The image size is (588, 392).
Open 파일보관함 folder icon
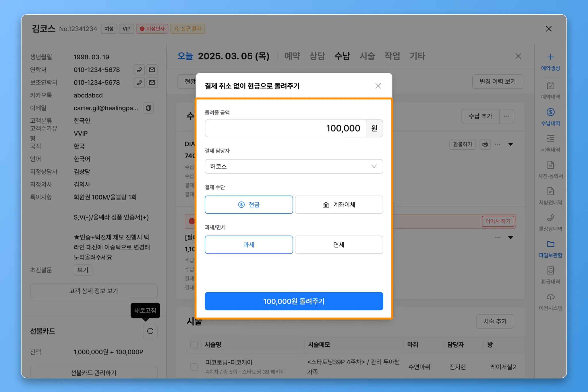(550, 244)
